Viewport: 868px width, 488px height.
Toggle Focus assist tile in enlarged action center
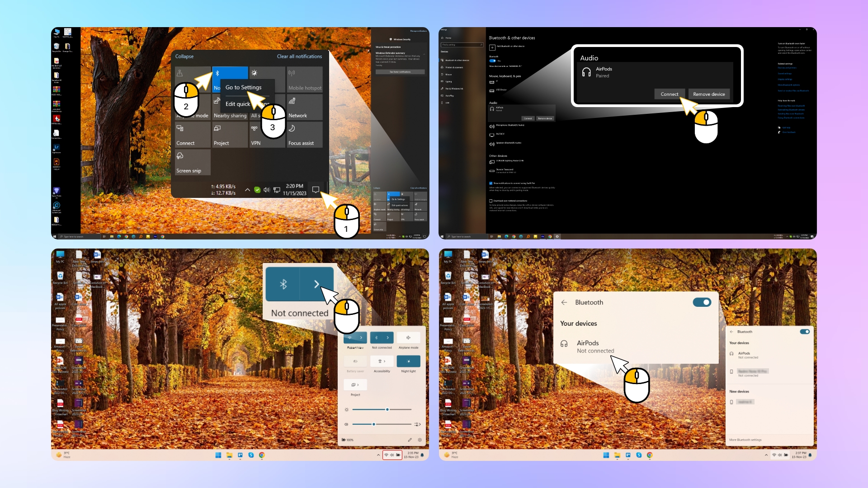tap(305, 135)
